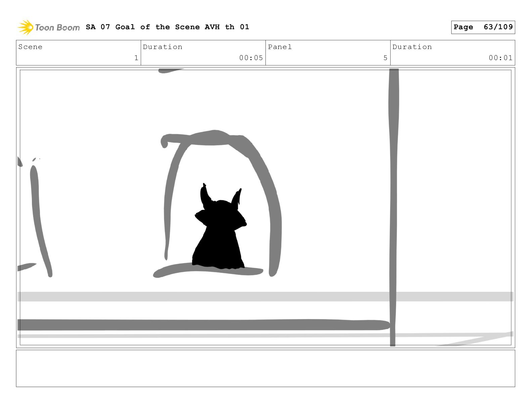
Task: Click the 'Page 63/109' box
Action: 483,27
